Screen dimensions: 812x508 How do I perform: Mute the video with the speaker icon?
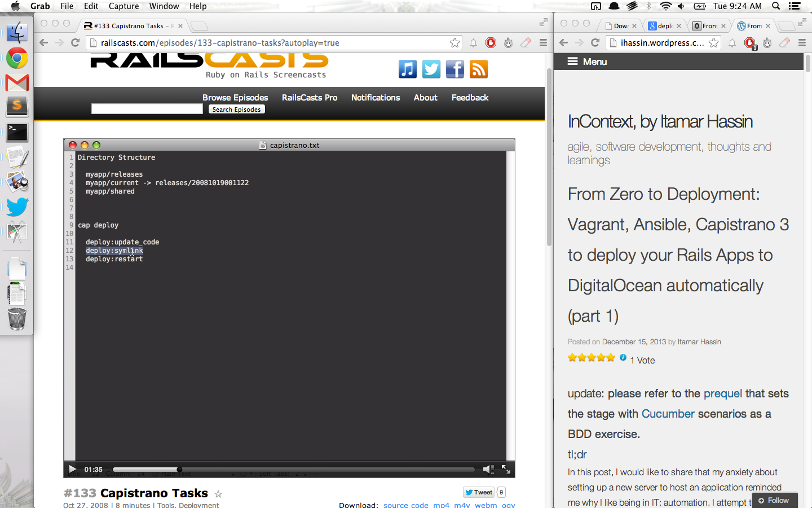click(x=488, y=469)
